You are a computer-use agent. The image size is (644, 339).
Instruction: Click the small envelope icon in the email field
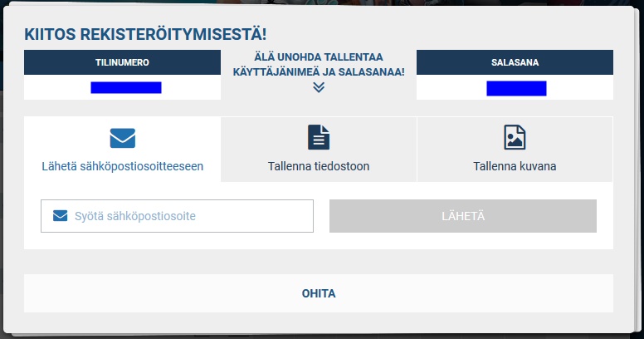point(60,216)
